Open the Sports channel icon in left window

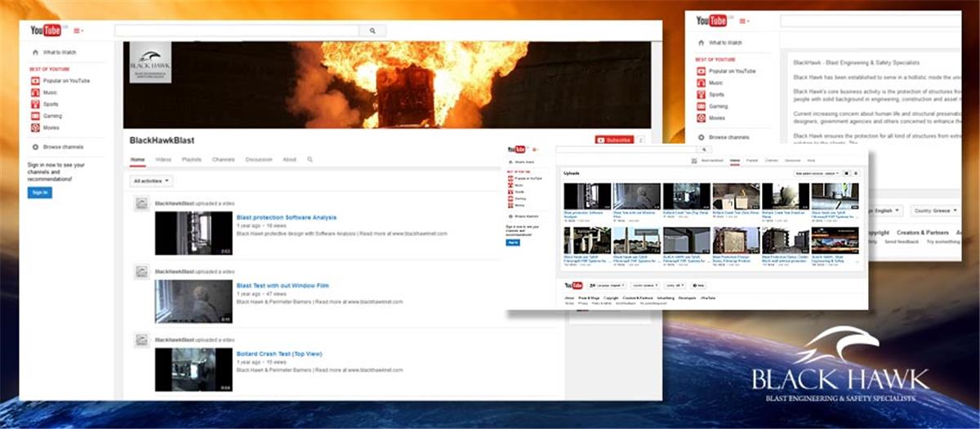click(34, 105)
